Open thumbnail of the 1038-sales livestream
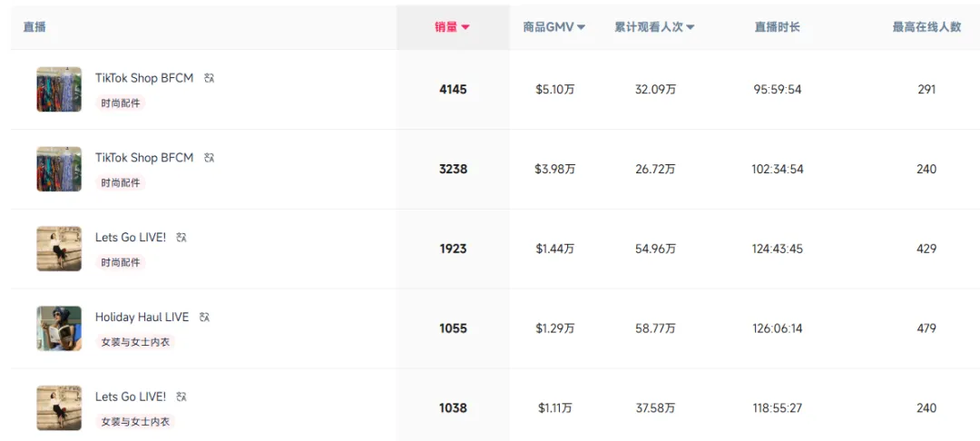Image resolution: width=980 pixels, height=441 pixels. [59, 407]
